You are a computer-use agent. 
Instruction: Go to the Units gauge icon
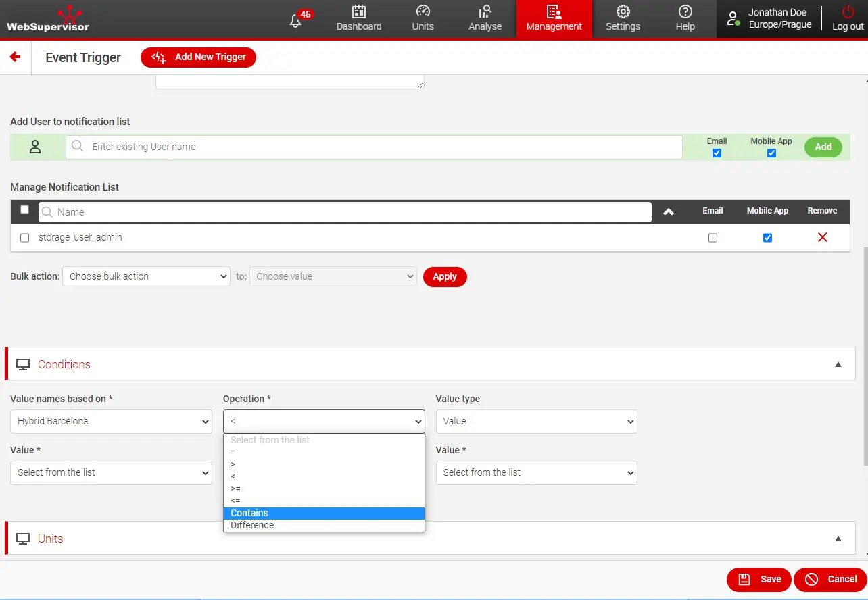click(423, 19)
